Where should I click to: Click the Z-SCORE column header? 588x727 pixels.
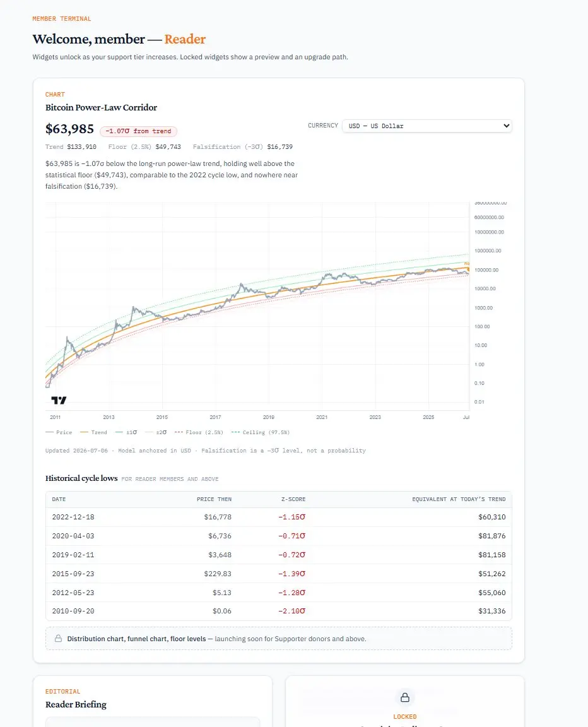coord(293,499)
